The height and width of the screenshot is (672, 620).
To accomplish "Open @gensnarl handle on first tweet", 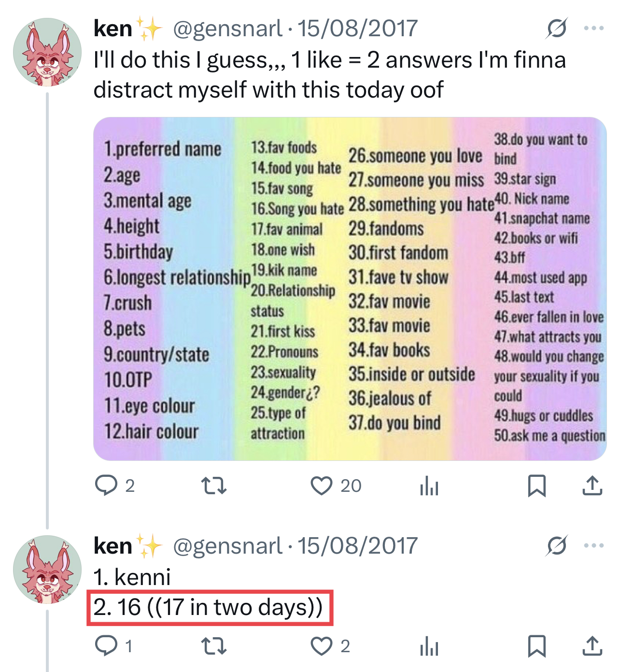I will click(x=227, y=29).
